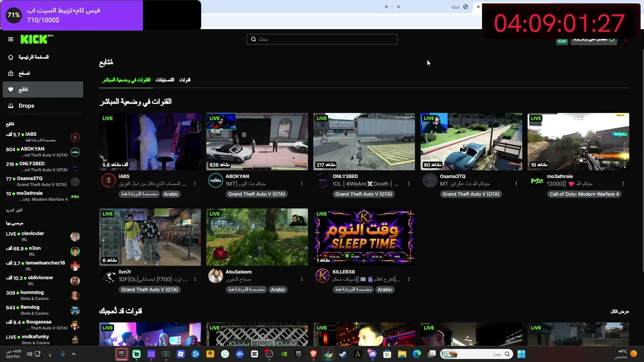644x362 pixels.
Task: Open File Explorer in taskbar
Action: coord(402,354)
